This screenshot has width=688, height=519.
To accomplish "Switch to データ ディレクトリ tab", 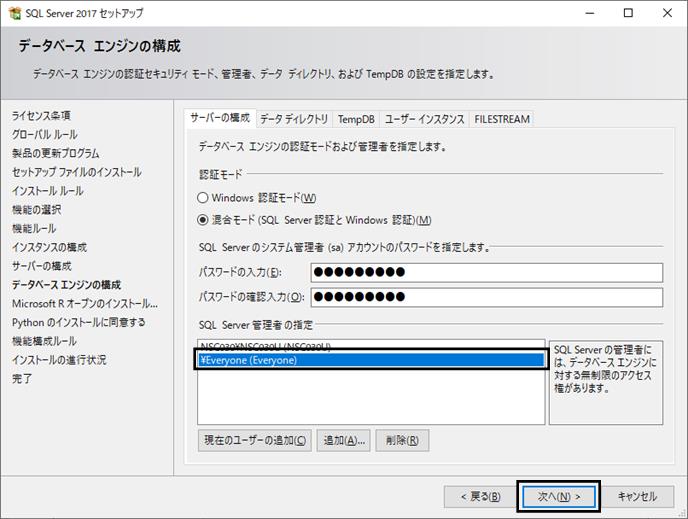I will [294, 119].
